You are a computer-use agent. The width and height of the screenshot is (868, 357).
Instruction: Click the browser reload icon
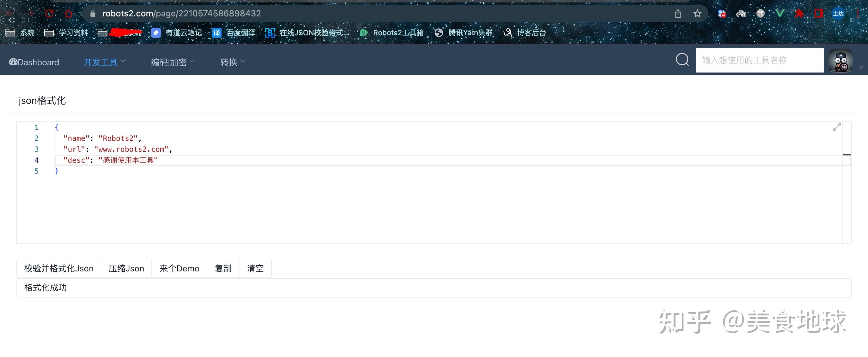click(x=49, y=13)
